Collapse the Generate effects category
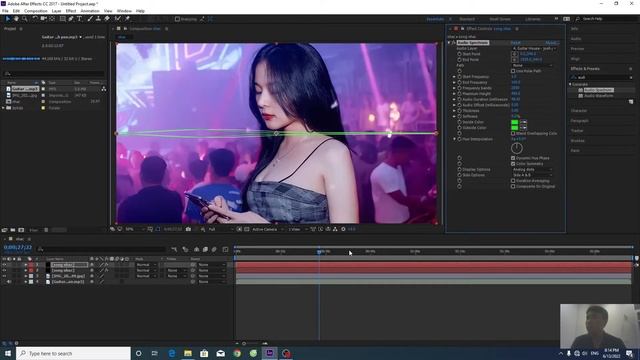640x360 pixels. pyautogui.click(x=571, y=84)
